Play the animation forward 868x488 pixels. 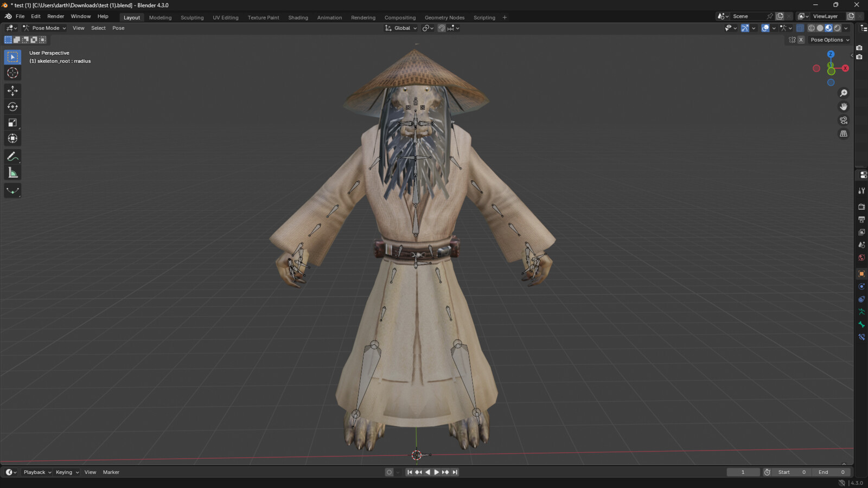tap(437, 472)
